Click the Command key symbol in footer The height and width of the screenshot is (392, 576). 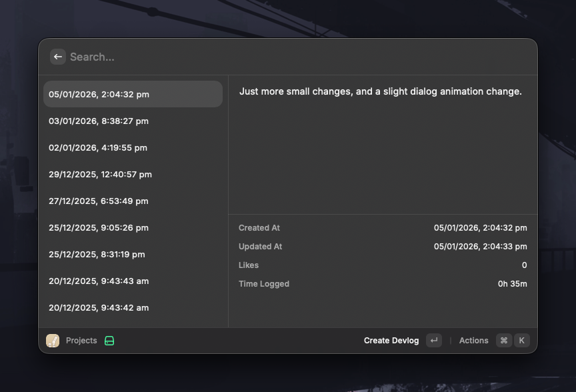(504, 341)
